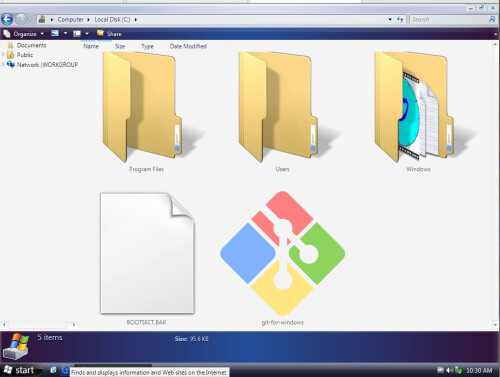Sort by the Size column header
500x377 pixels.
[120, 46]
